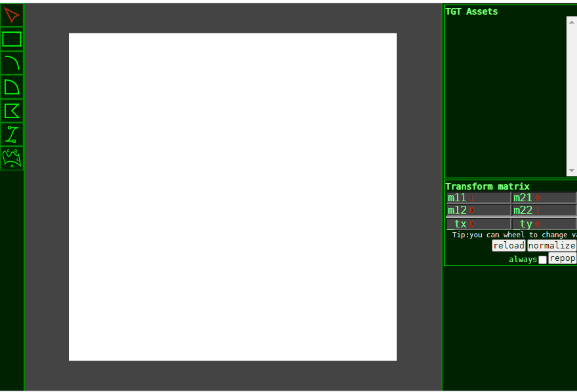Select the bezier curve path tool
This screenshot has height=392, width=577.
(12, 134)
